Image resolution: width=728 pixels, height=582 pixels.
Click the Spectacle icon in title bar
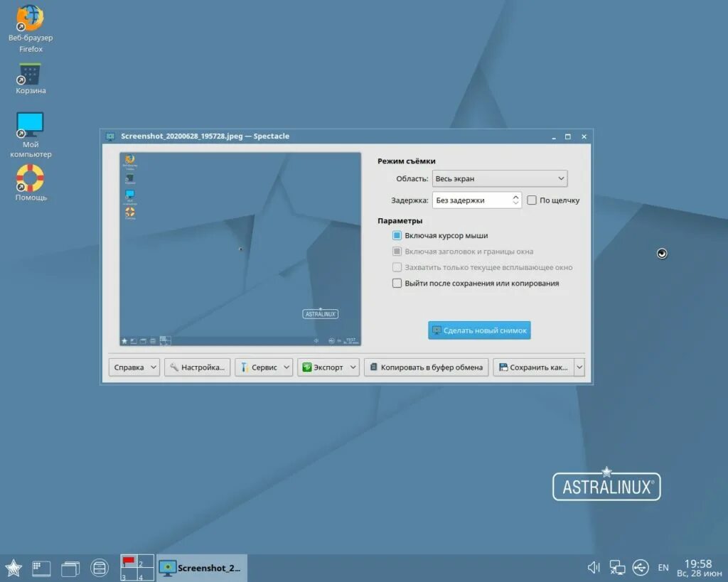tap(110, 136)
